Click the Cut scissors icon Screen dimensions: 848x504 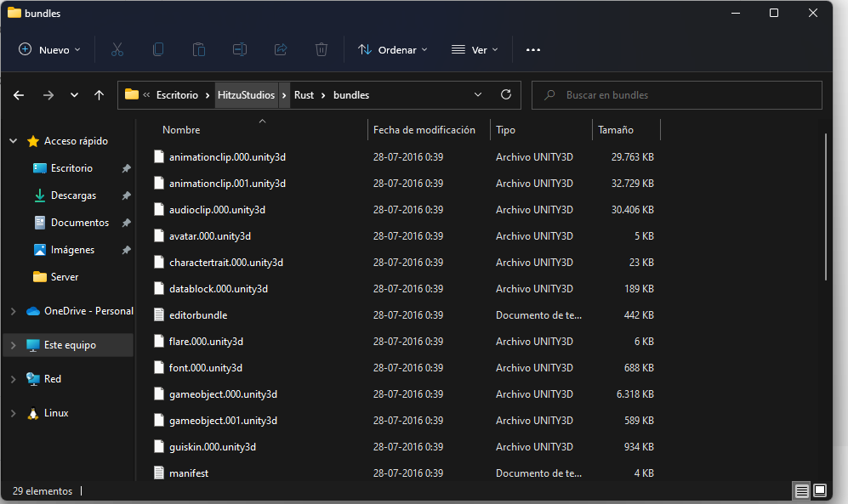tap(117, 49)
